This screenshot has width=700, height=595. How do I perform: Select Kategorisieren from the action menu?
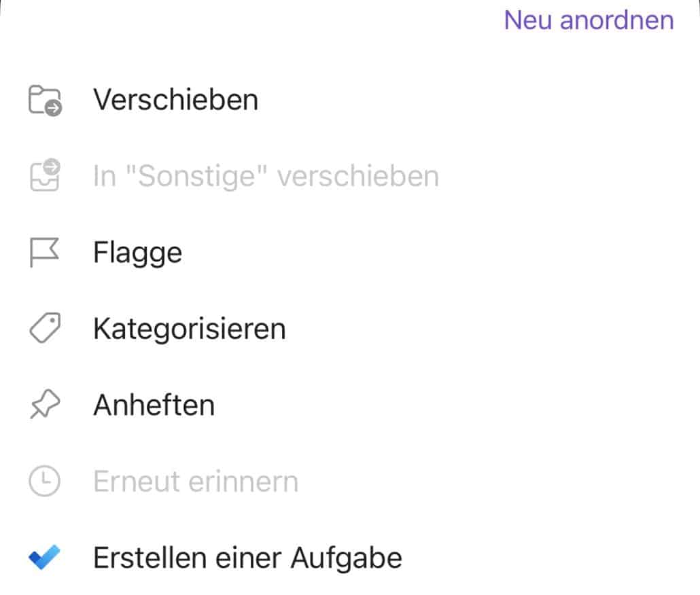189,328
